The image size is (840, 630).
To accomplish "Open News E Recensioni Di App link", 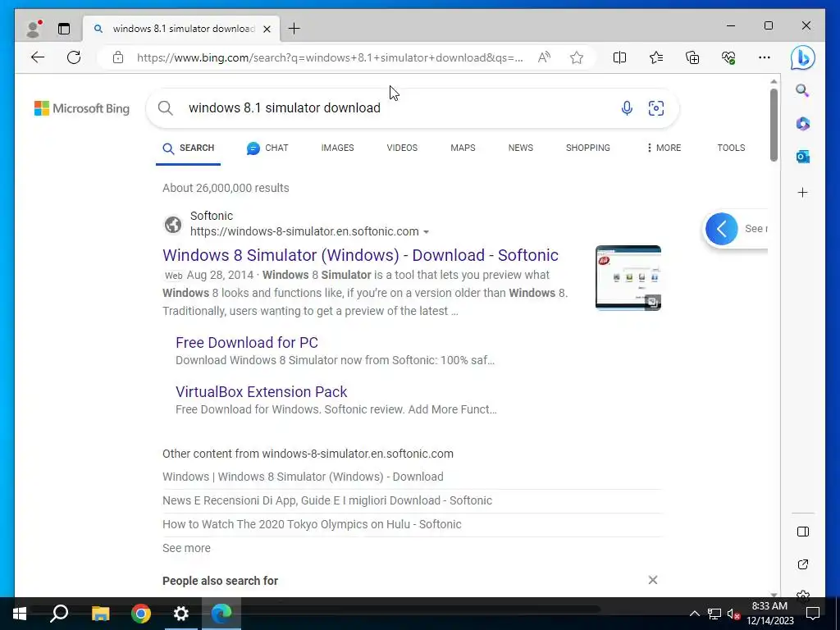I will [x=326, y=500].
